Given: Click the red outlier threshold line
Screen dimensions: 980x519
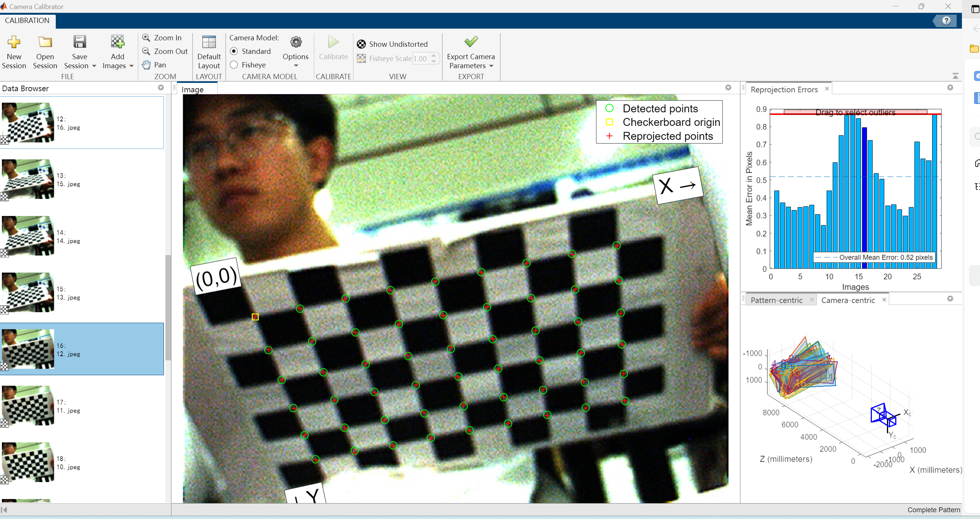Looking at the screenshot, I should [x=776, y=114].
